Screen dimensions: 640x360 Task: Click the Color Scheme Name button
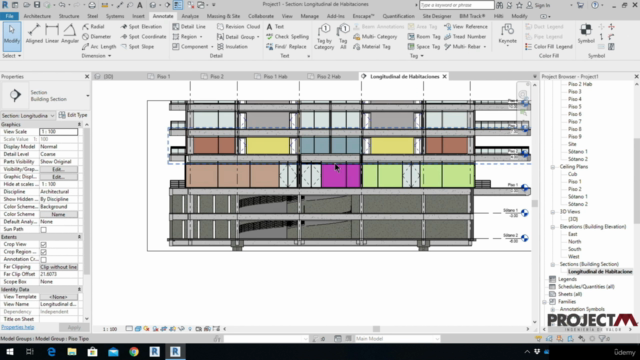point(58,214)
